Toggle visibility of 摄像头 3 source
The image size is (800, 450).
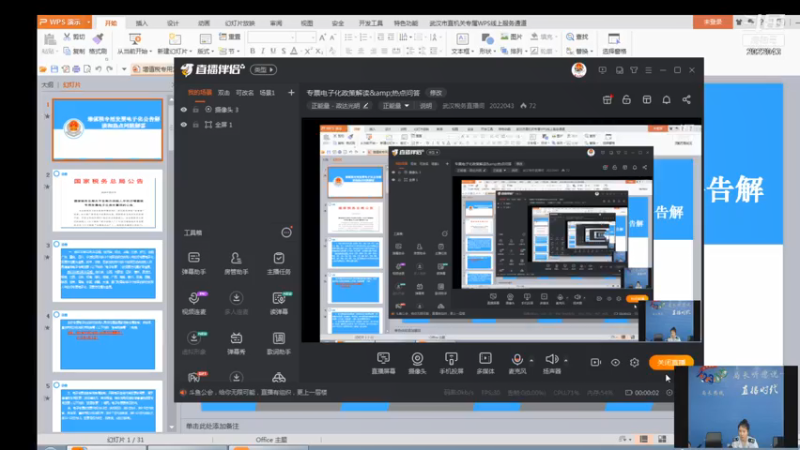click(184, 110)
